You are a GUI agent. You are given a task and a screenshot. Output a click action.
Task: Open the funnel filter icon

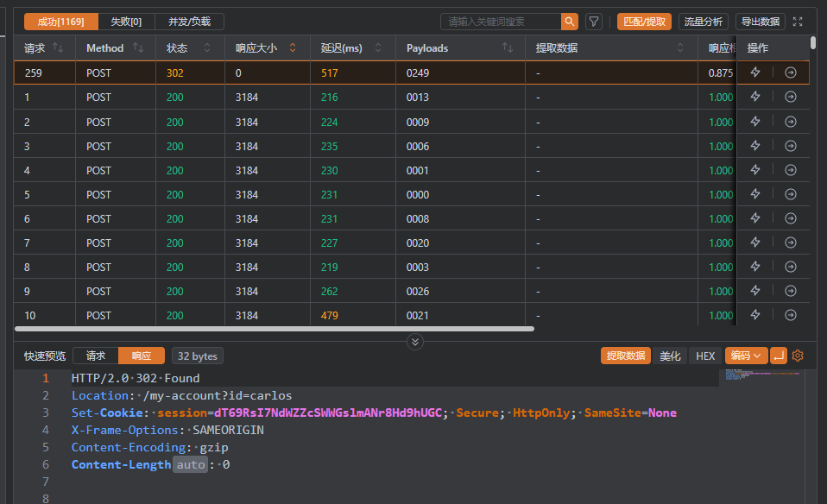tap(594, 22)
